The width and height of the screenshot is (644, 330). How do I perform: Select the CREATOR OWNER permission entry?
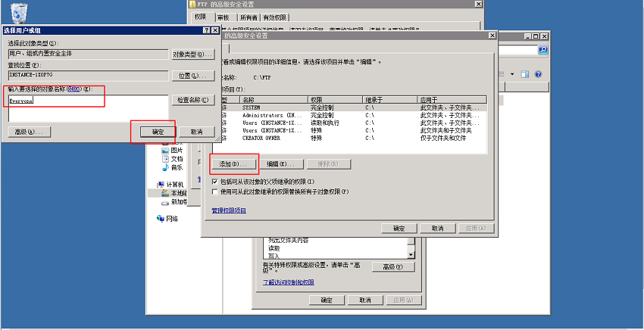click(349, 139)
